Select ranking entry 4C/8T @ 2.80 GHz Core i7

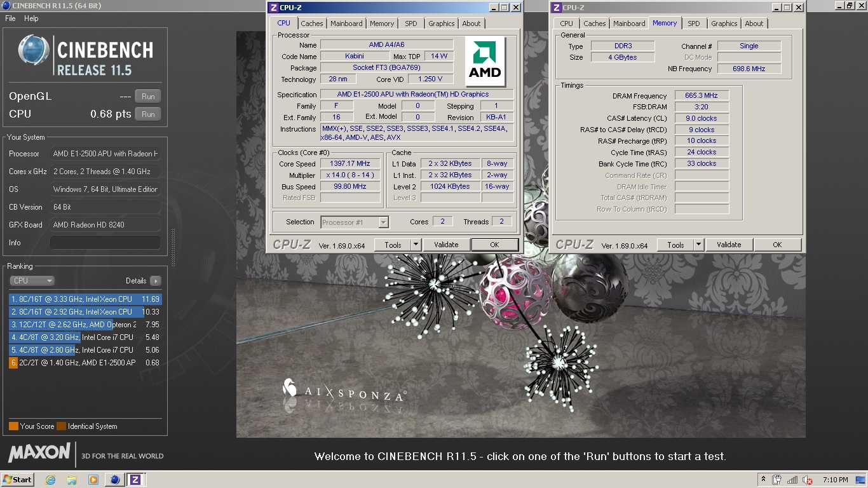(x=85, y=350)
